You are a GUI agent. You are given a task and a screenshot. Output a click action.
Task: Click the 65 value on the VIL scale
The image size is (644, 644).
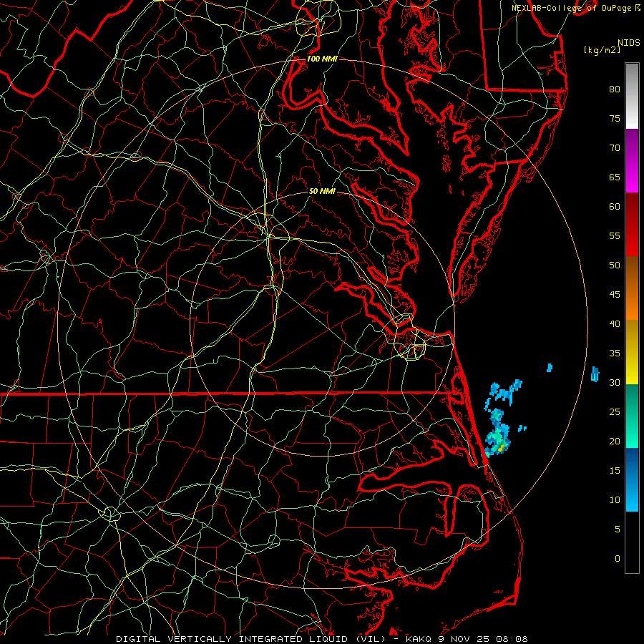615,177
